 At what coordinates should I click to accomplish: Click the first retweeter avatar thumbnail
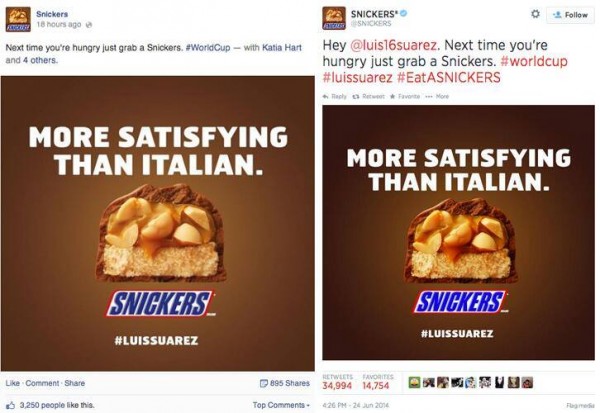pyautogui.click(x=414, y=382)
